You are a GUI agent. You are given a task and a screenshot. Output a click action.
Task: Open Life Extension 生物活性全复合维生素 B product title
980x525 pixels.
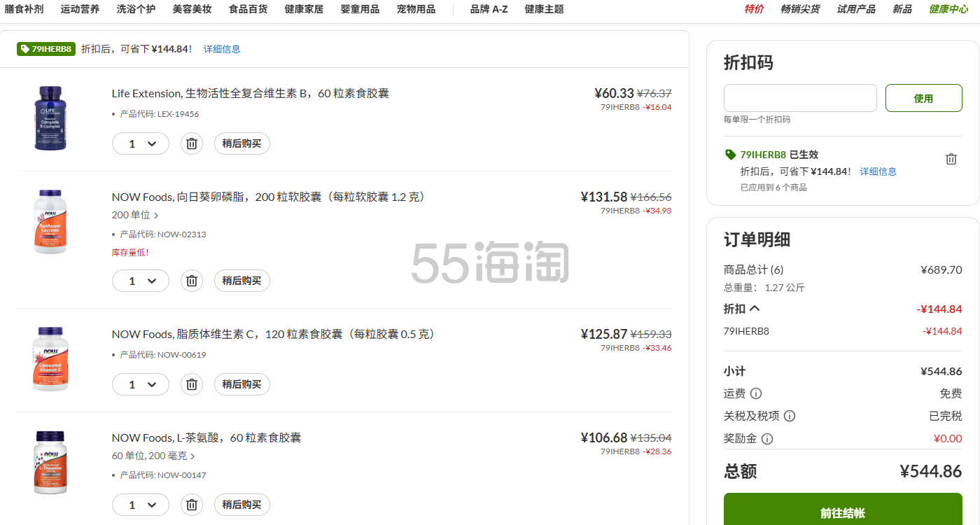click(x=251, y=93)
